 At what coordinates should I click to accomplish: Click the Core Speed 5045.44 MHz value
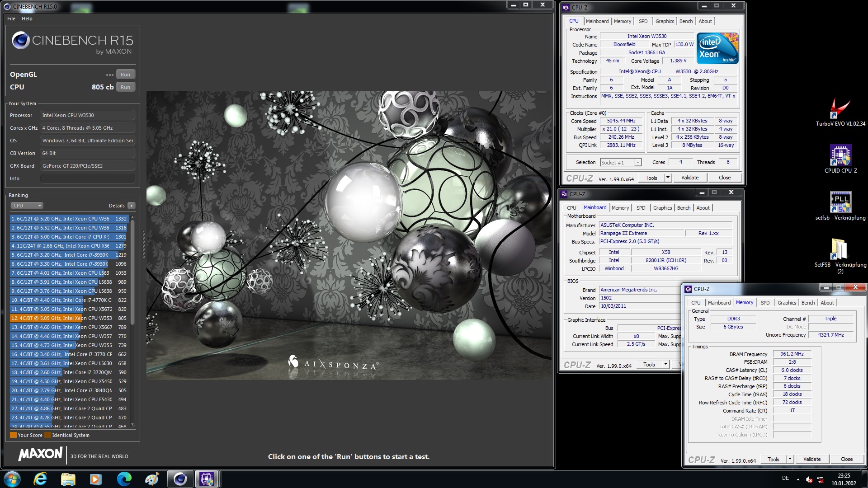pos(621,121)
